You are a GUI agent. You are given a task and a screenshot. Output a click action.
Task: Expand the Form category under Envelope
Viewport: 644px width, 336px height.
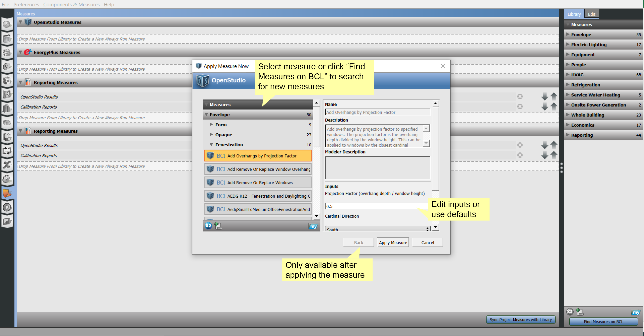211,124
